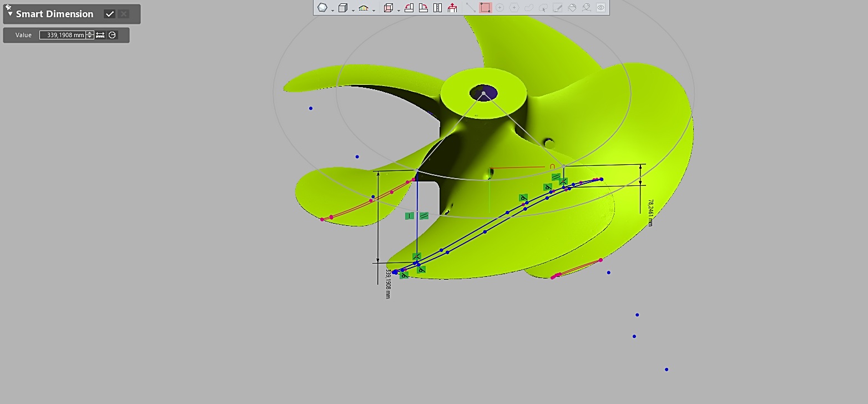Toggle the select visible only eye icon

601,8
